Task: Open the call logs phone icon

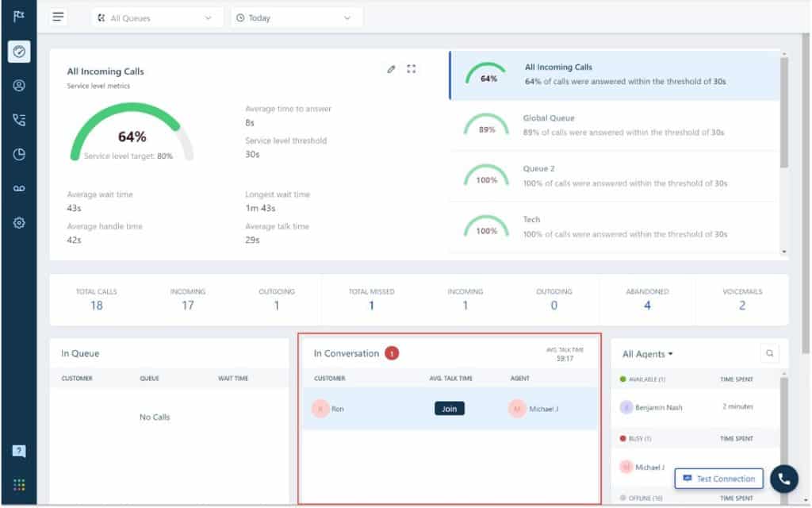Action: click(19, 120)
